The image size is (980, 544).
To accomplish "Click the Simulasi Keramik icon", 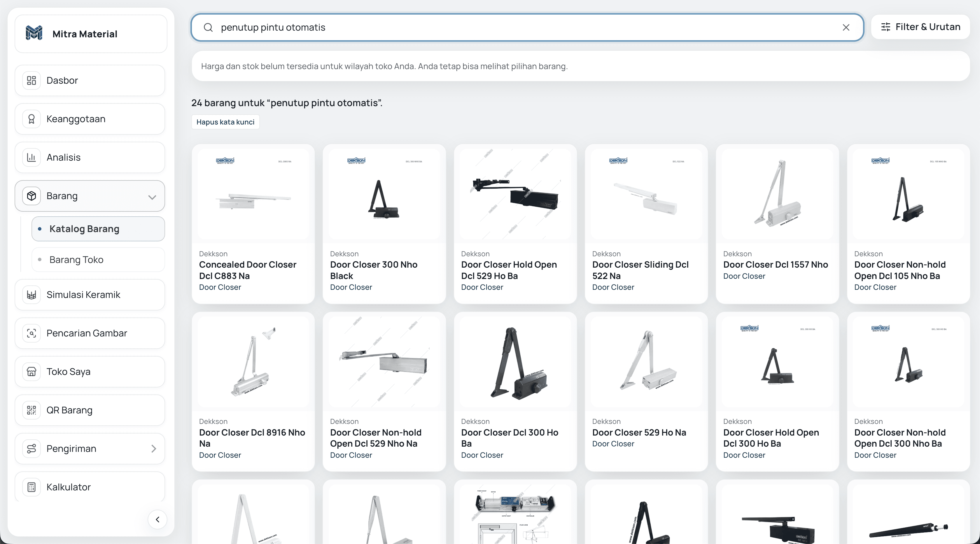I will coord(32,295).
